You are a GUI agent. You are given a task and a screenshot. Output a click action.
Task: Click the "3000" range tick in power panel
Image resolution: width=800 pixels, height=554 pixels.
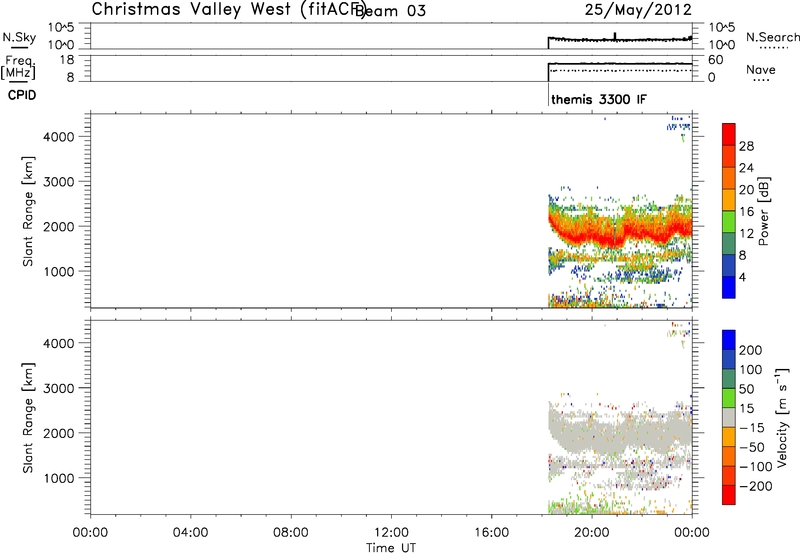(59, 182)
